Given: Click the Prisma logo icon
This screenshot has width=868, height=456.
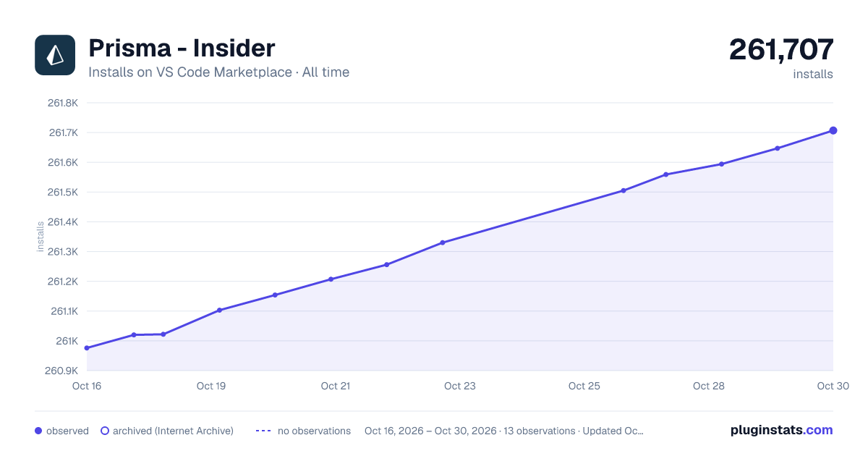Looking at the screenshot, I should pos(55,55).
